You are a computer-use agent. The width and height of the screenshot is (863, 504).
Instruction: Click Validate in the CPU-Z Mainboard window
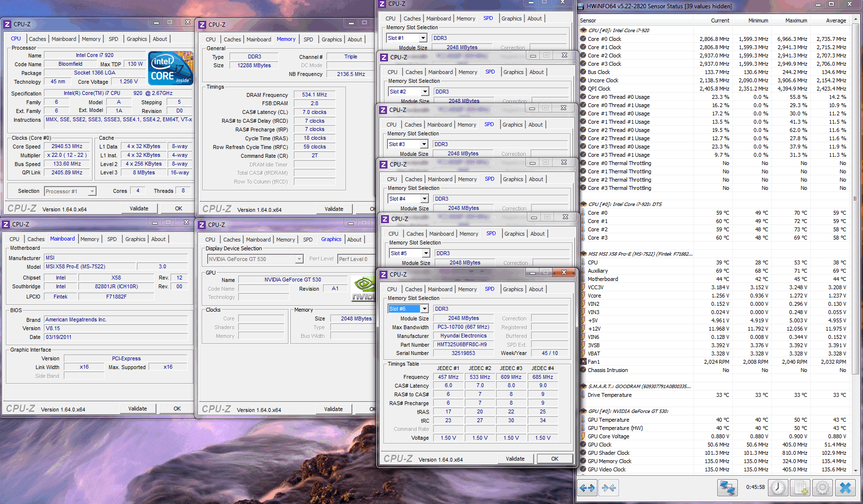(137, 409)
